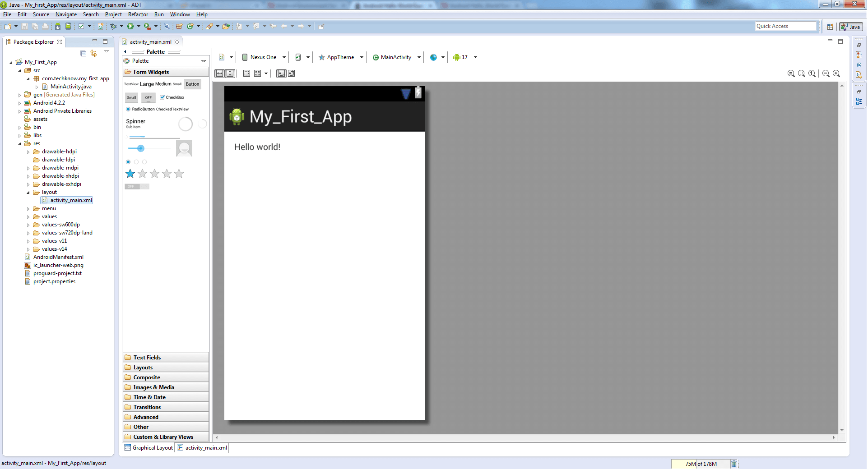
Task: Click the New Java Class icon
Action: (190, 26)
